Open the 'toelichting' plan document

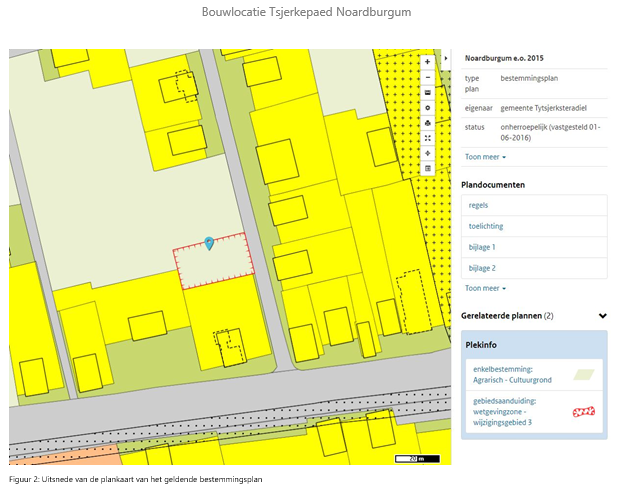[x=534, y=226]
